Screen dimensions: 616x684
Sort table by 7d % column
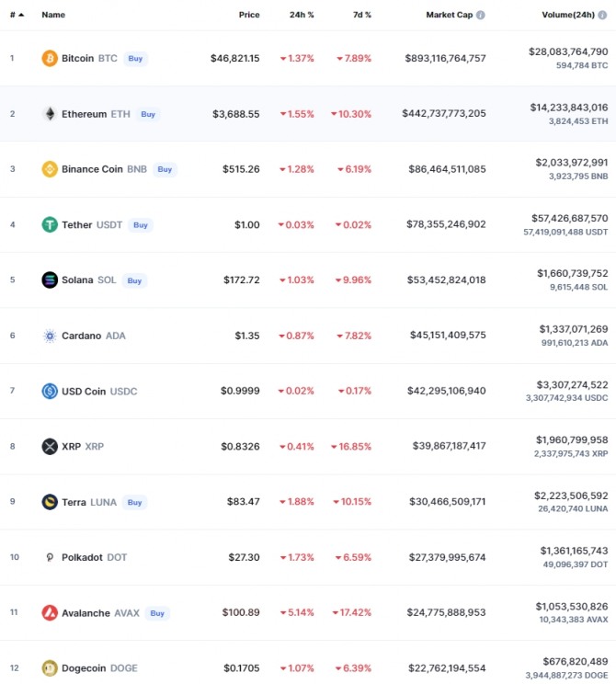(x=361, y=16)
